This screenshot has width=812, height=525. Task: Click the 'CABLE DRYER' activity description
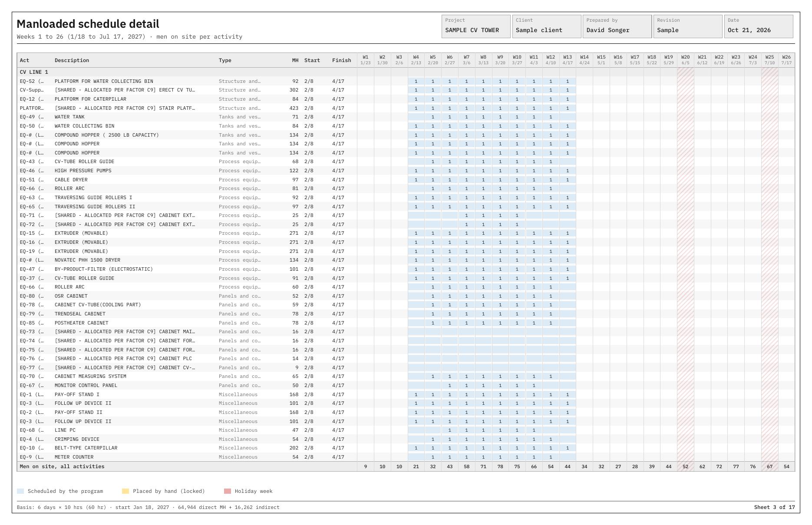(71, 180)
